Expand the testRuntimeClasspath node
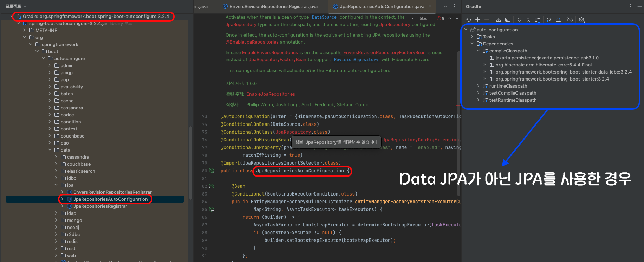Screen dimensions: 644x262 (478, 100)
